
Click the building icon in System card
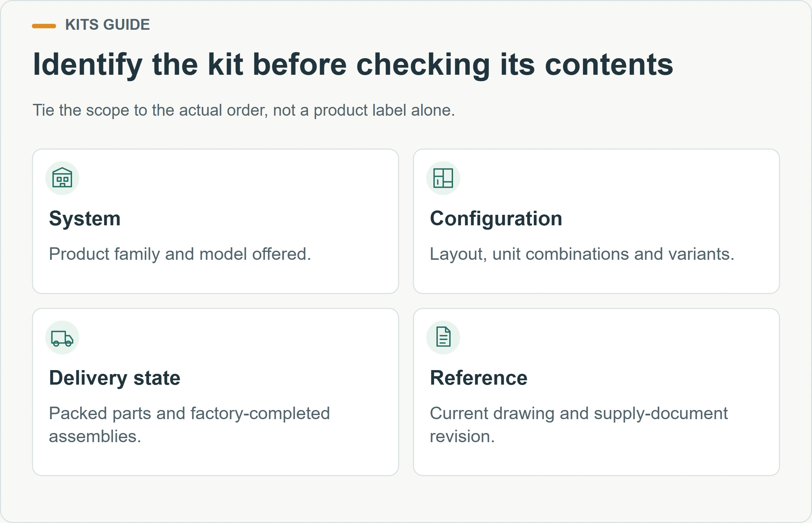tap(62, 178)
